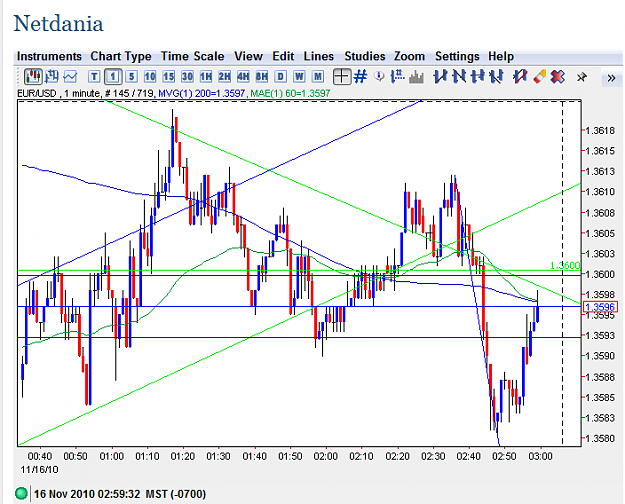This screenshot has width=625, height=504.
Task: Click the MAE(1) 60=1.3597 study label
Action: [x=291, y=93]
